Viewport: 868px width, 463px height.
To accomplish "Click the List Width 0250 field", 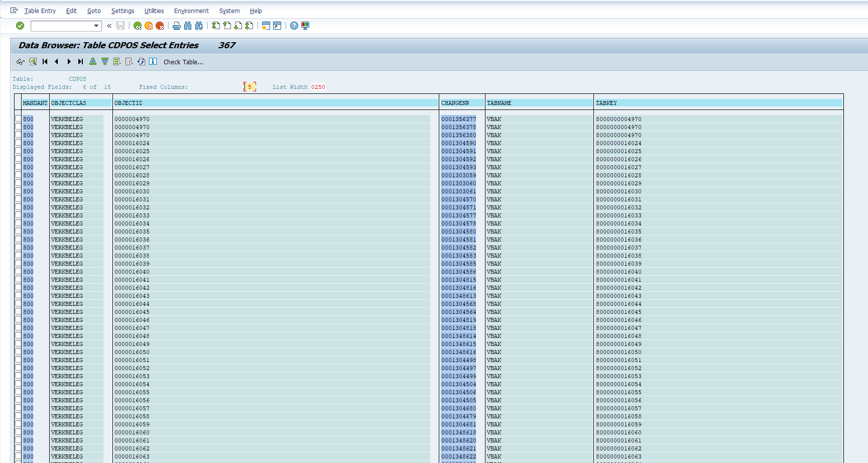I will coord(318,87).
